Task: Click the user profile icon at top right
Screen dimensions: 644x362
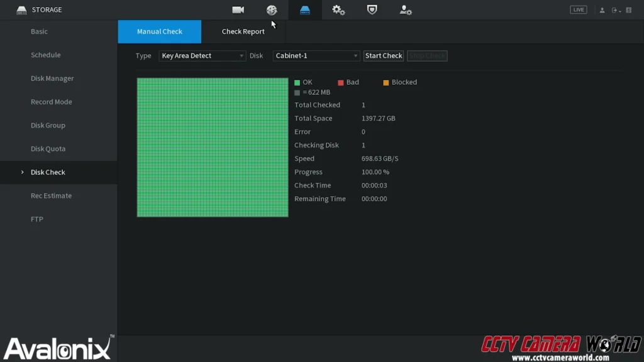Action: point(602,10)
